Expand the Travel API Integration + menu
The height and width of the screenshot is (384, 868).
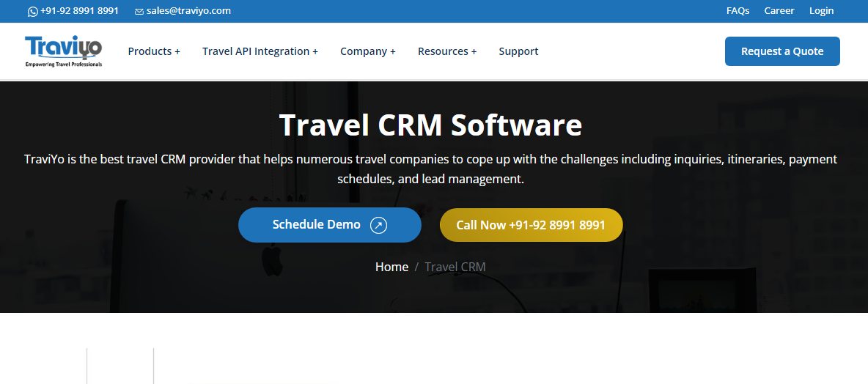(260, 51)
